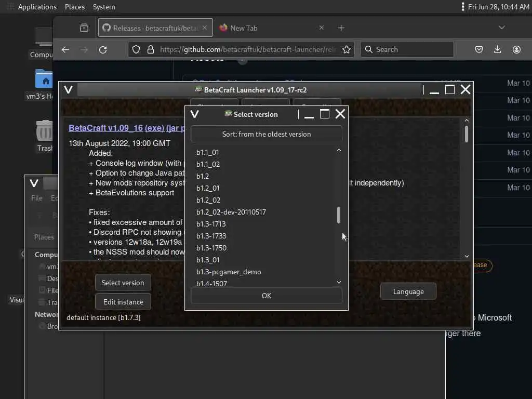Click scroll up arrow in version list
Screen dimensions: 532x399
pyautogui.click(x=339, y=150)
